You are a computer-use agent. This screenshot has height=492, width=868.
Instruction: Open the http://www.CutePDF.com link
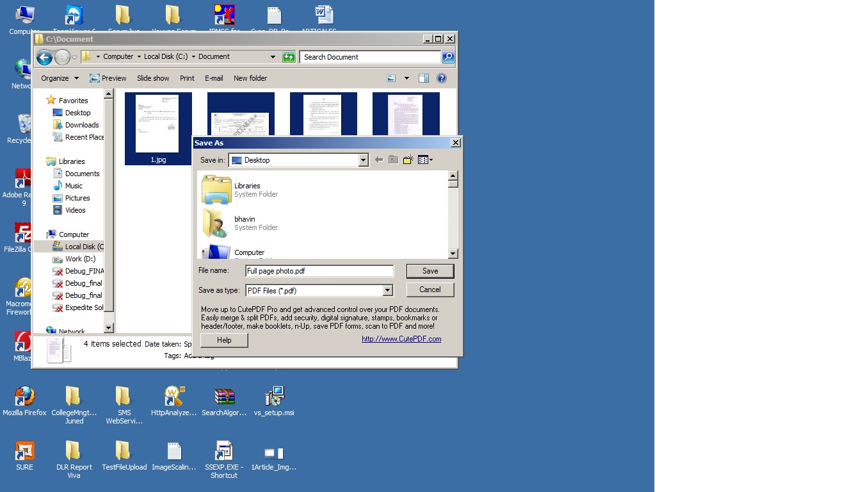[x=401, y=339]
